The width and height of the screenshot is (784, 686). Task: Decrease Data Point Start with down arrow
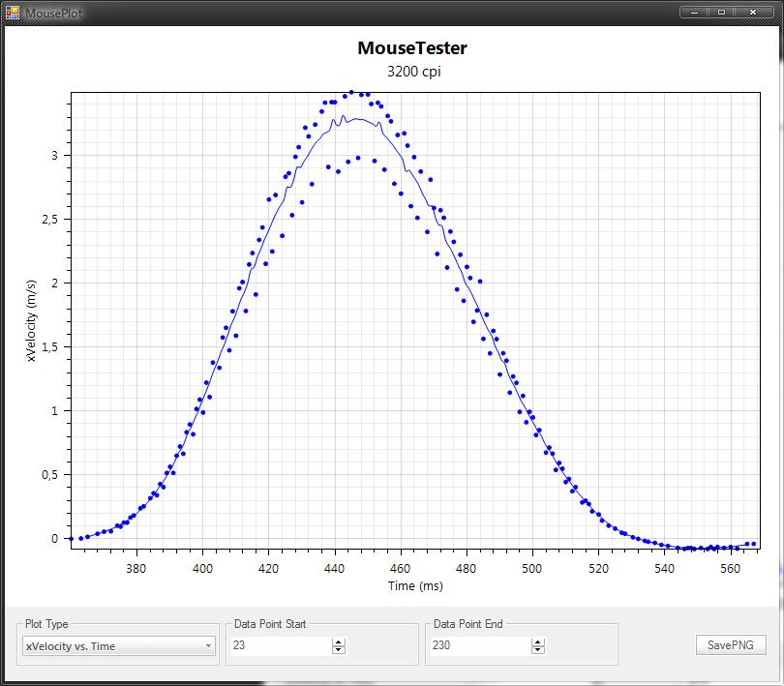[339, 650]
